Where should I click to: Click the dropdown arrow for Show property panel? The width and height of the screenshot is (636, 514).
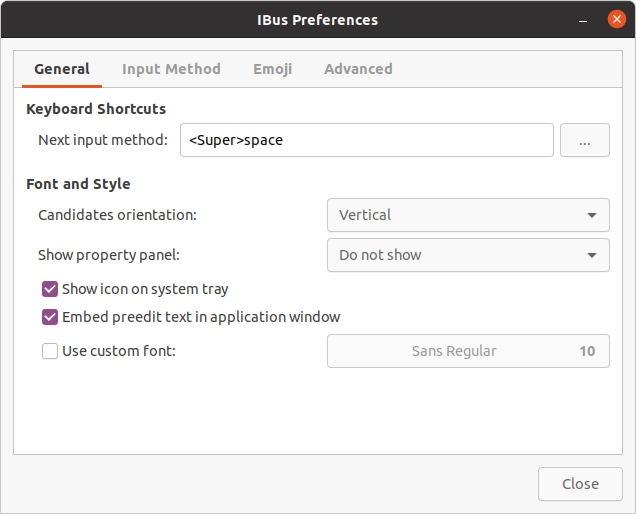(591, 255)
